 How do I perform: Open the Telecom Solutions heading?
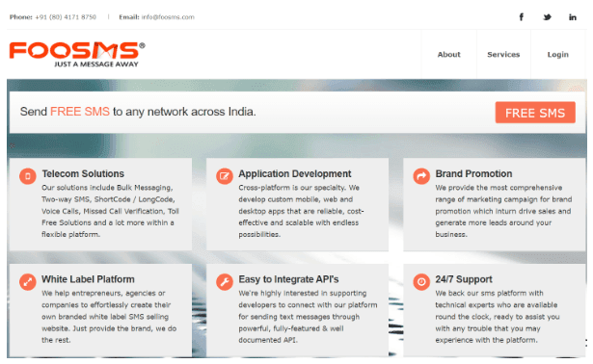point(83,173)
